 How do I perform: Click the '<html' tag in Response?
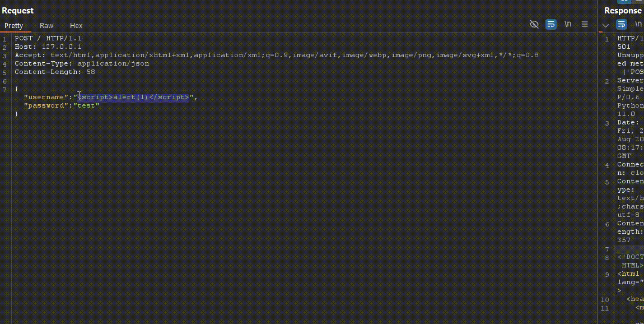[628, 274]
